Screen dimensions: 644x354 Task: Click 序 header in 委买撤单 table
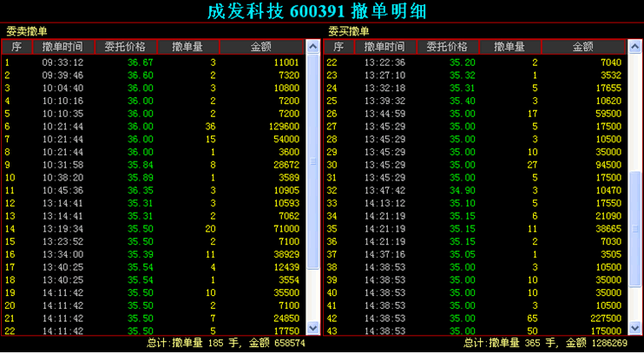click(338, 47)
